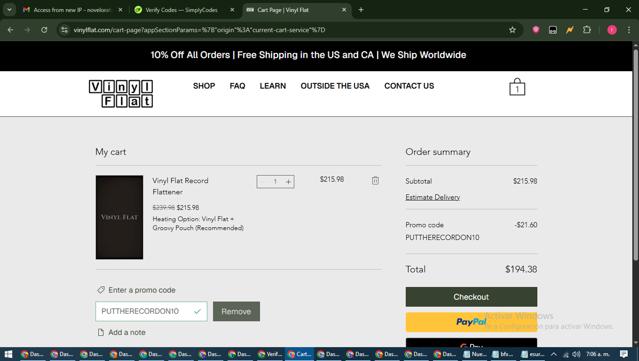The width and height of the screenshot is (639, 361).
Task: Open the FAQ page
Action: (237, 86)
